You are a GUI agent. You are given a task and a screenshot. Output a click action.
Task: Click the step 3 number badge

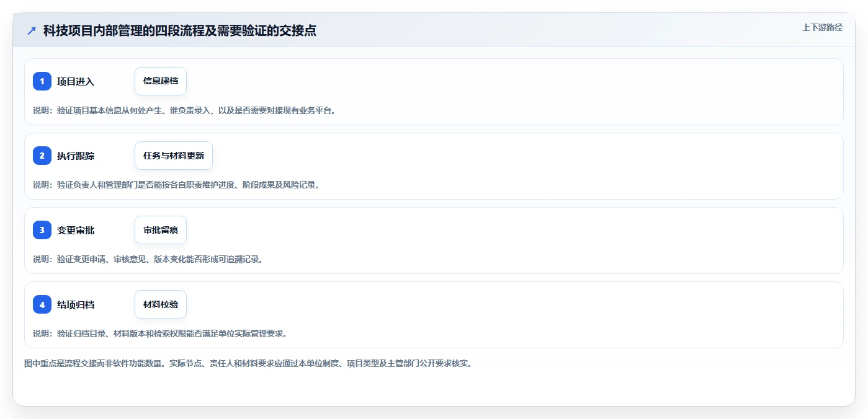[x=42, y=230]
